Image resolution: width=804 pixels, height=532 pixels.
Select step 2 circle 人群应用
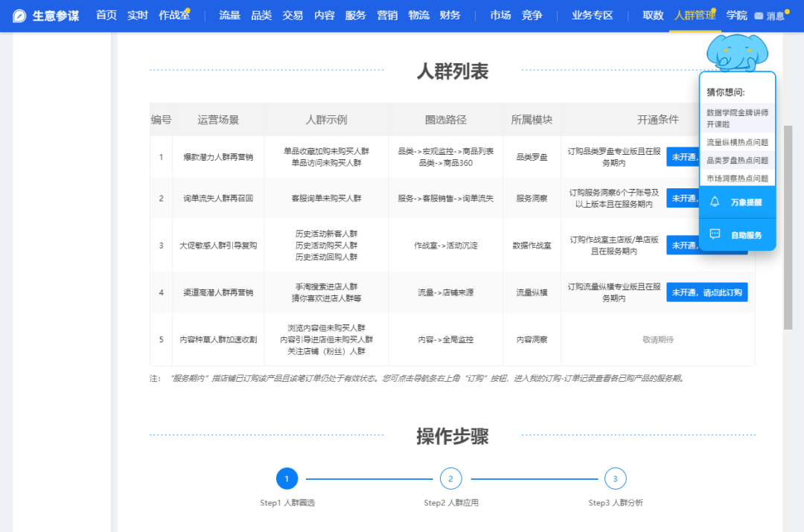450,478
